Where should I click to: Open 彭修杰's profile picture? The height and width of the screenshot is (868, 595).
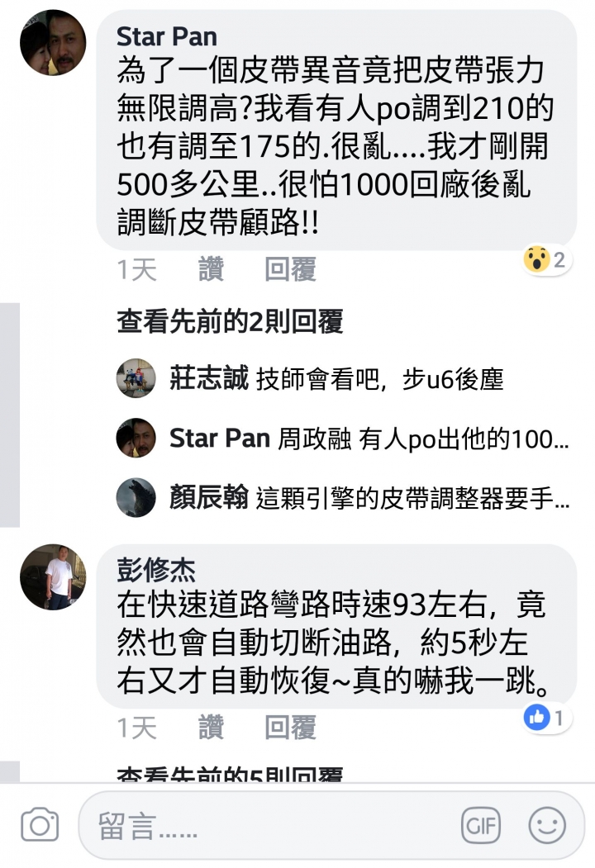point(53,576)
